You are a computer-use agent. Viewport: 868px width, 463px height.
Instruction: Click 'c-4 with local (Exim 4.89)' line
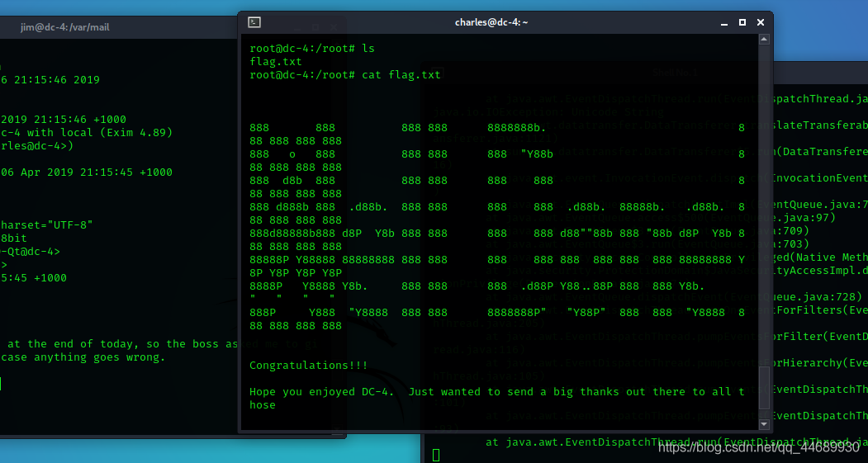pyautogui.click(x=87, y=133)
